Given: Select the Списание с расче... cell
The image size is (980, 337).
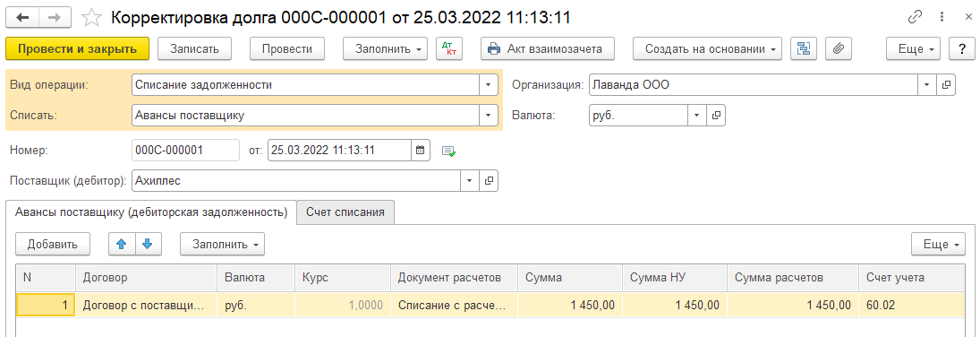Looking at the screenshot, I should click(x=455, y=305).
